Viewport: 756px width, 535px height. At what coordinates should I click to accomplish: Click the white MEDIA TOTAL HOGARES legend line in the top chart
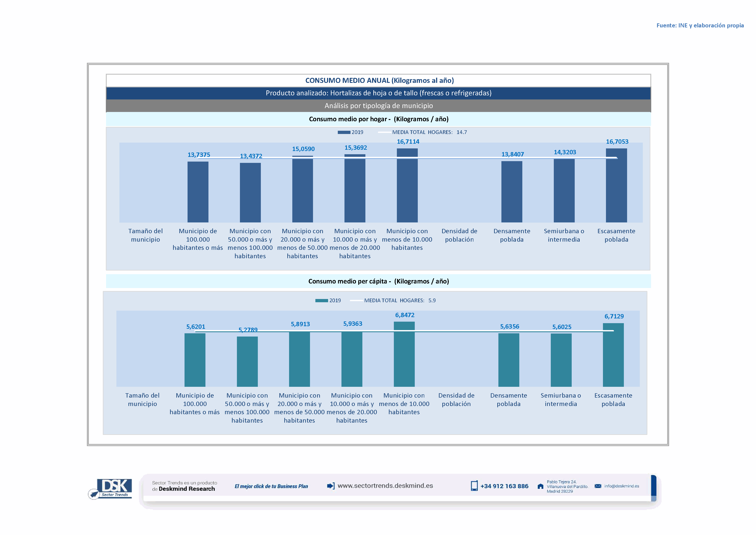point(384,132)
